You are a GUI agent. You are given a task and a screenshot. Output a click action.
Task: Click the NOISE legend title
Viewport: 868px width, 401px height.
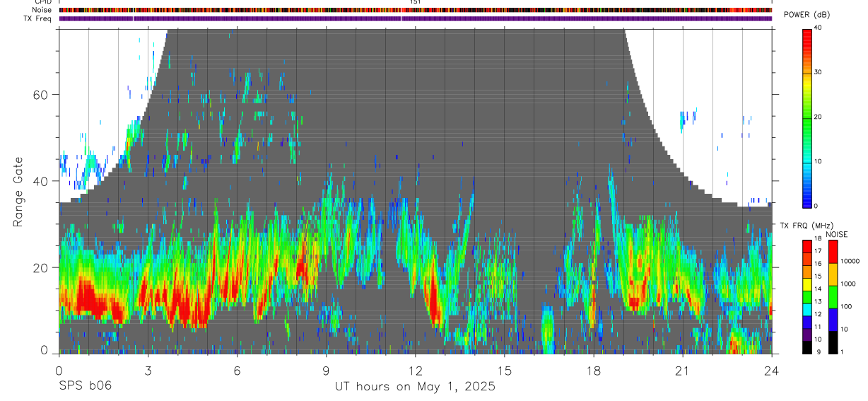pos(838,235)
